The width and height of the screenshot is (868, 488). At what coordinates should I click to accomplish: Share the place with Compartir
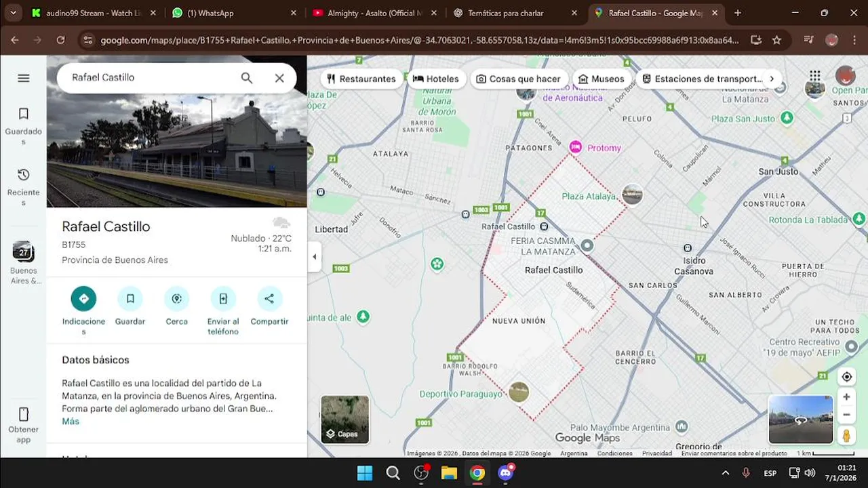coord(269,298)
